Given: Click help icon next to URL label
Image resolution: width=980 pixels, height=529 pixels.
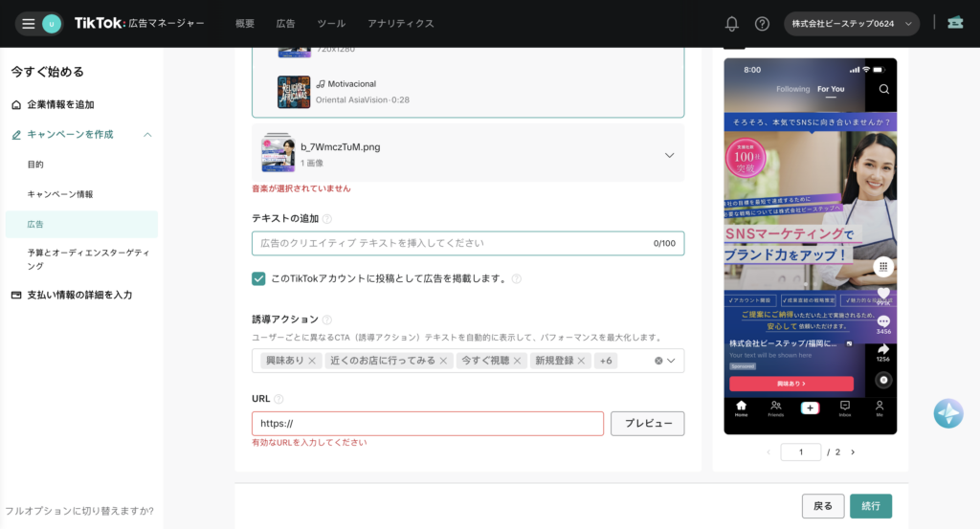Looking at the screenshot, I should [278, 399].
